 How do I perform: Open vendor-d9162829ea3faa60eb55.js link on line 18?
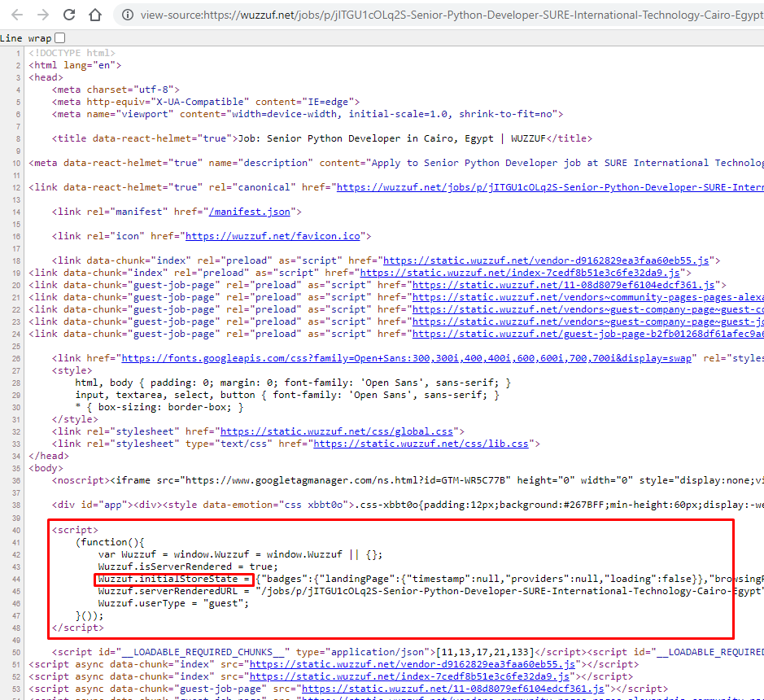(x=546, y=260)
